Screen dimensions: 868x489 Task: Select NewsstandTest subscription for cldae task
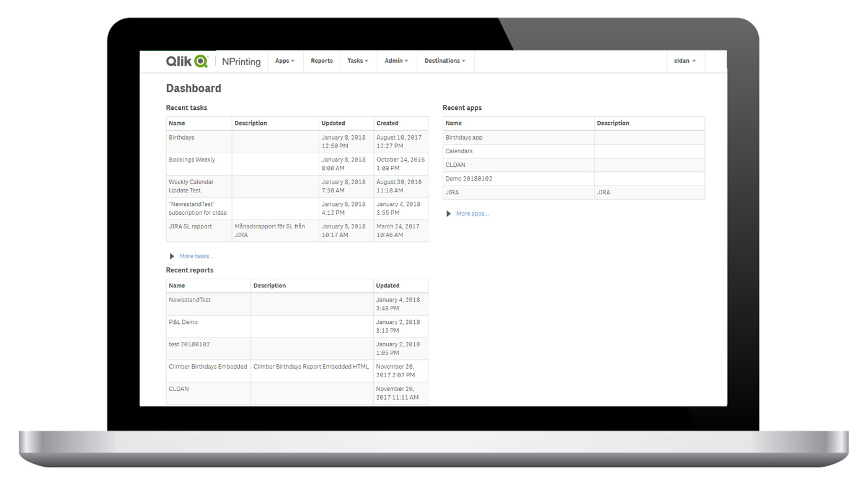pos(198,209)
